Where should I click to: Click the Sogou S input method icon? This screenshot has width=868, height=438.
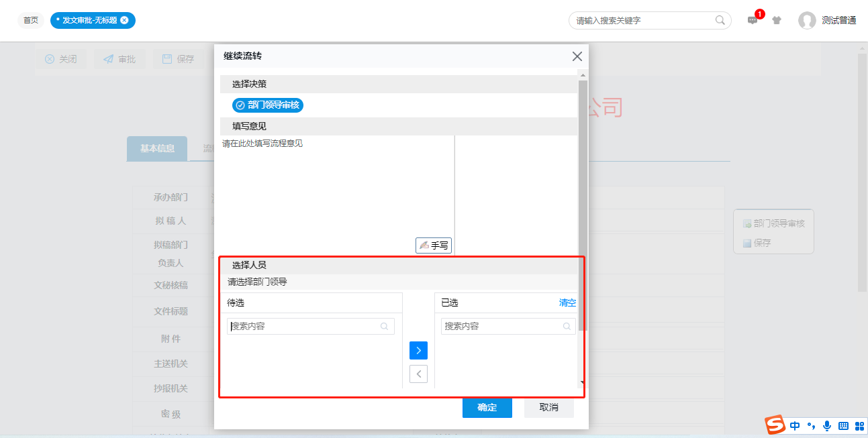775,425
